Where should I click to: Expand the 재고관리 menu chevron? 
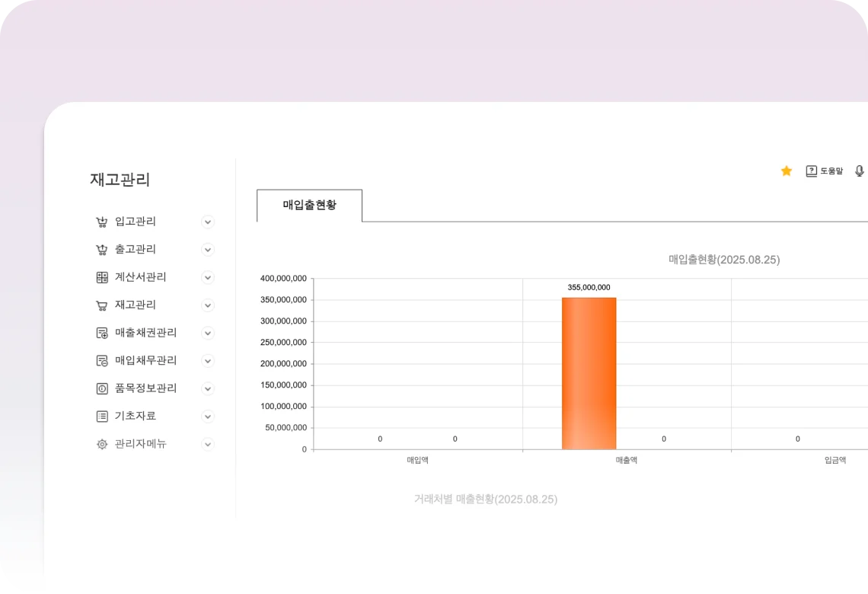207,305
